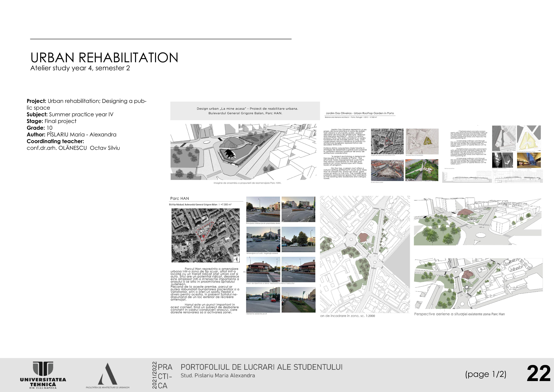Click the Parc HAN section heading
This screenshot has width=554, height=392.
pos(179,198)
